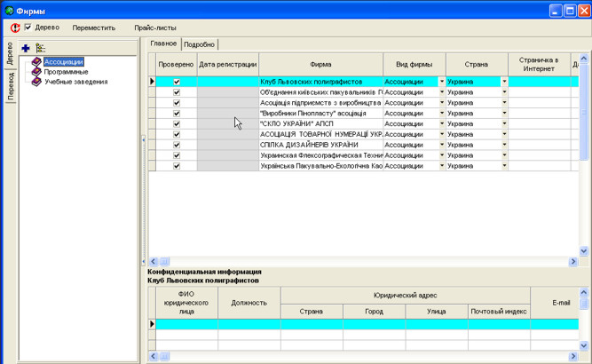Open Прайс-листы from the toolbar
This screenshot has width=592, height=364.
click(x=155, y=28)
